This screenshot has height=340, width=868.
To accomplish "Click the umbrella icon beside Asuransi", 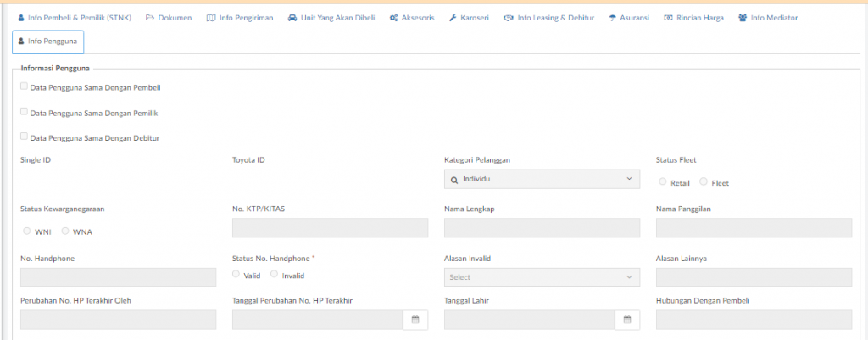I will 612,18.
